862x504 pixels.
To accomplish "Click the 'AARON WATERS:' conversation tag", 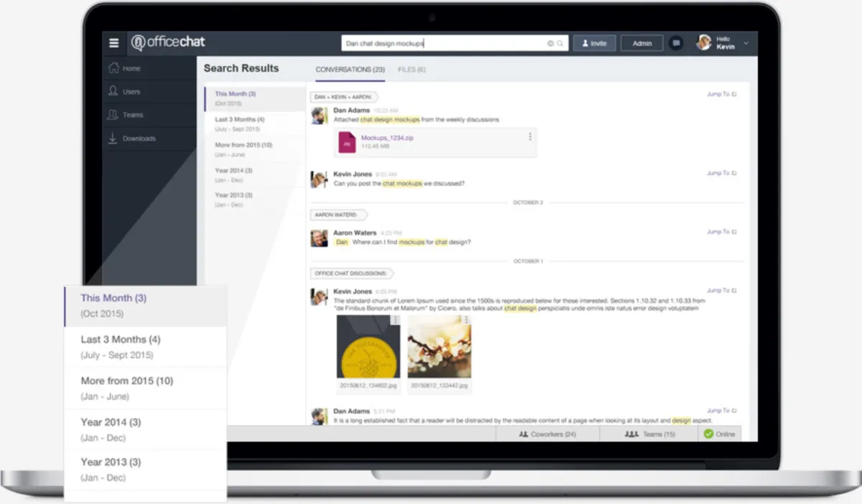I will point(338,215).
